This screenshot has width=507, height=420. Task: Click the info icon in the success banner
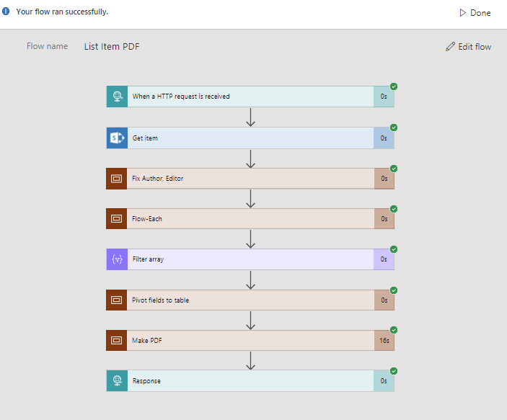tap(6, 12)
